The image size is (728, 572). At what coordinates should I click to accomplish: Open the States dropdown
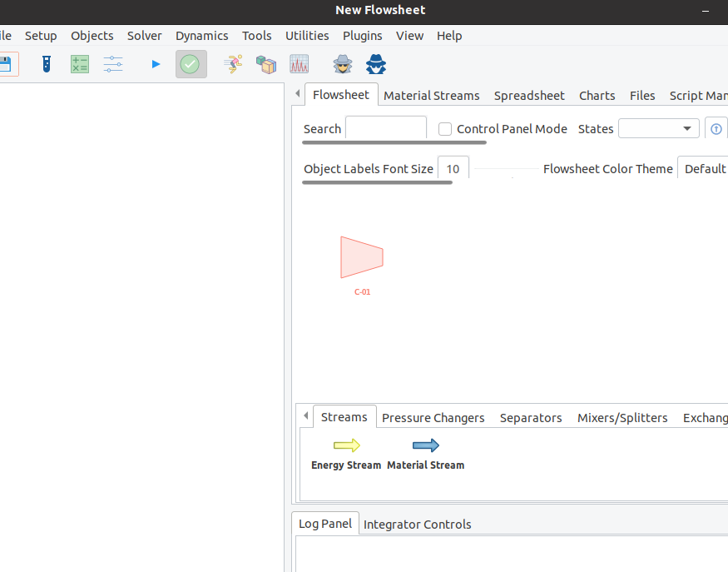pos(658,128)
